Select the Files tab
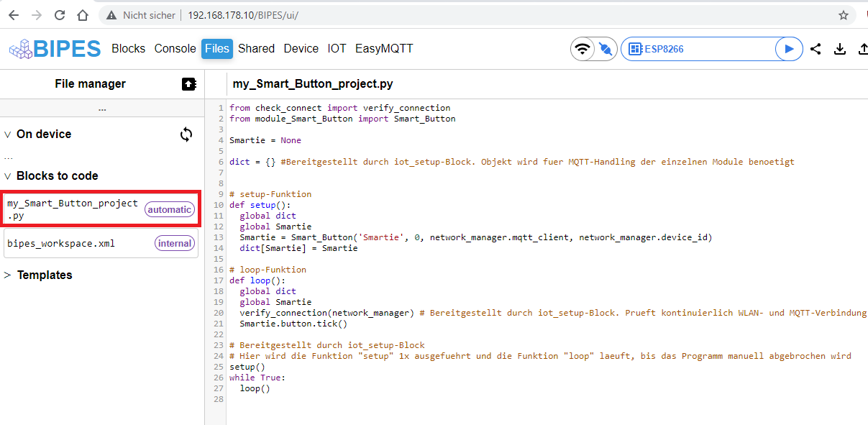 point(217,49)
